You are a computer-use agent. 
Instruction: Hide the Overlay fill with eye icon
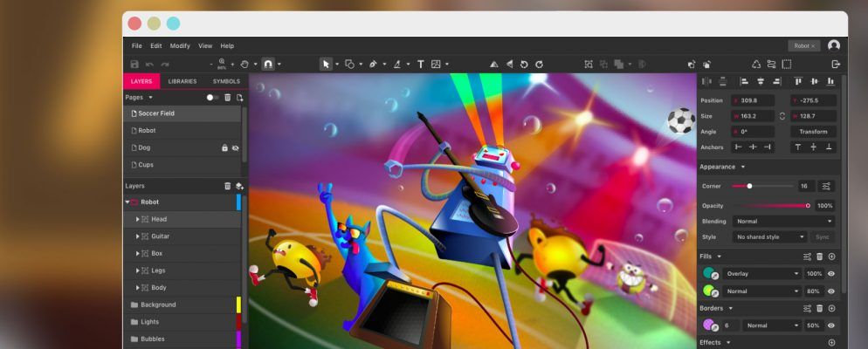(831, 274)
